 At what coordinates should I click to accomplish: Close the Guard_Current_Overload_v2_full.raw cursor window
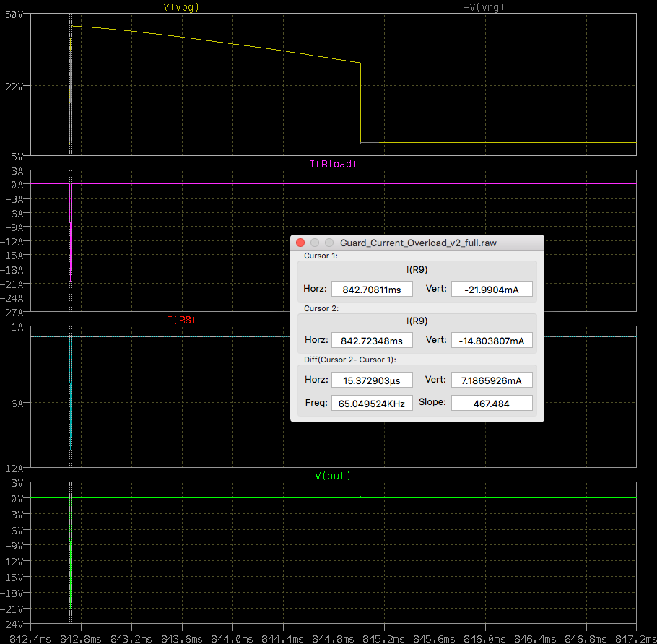point(300,243)
